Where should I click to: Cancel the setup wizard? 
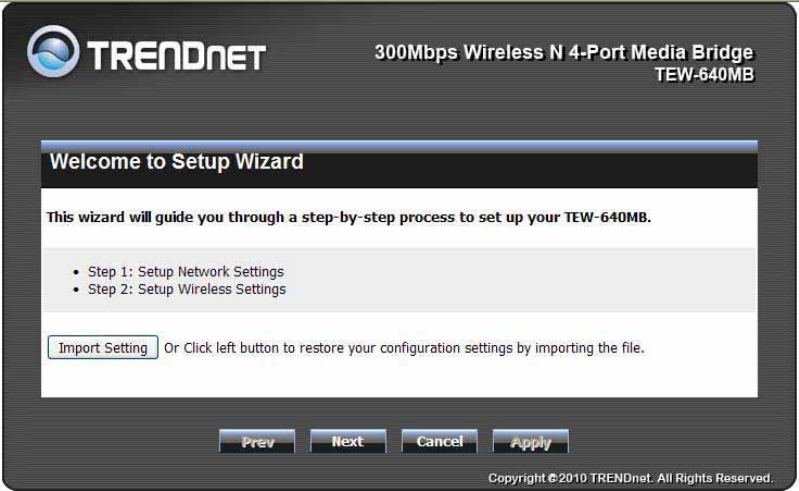(x=439, y=441)
